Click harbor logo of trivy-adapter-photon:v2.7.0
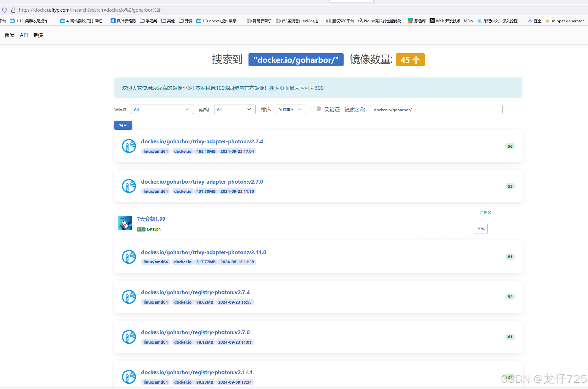588x389 pixels. [x=129, y=186]
